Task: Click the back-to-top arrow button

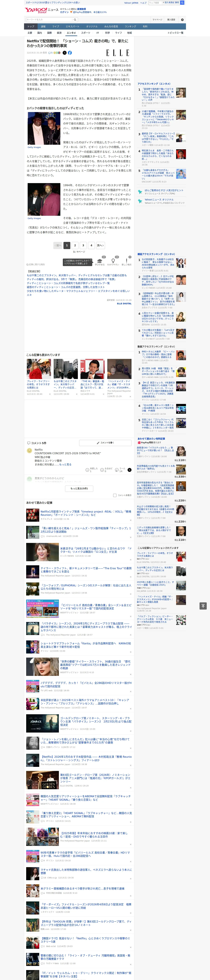Action: pyautogui.click(x=203, y=606)
